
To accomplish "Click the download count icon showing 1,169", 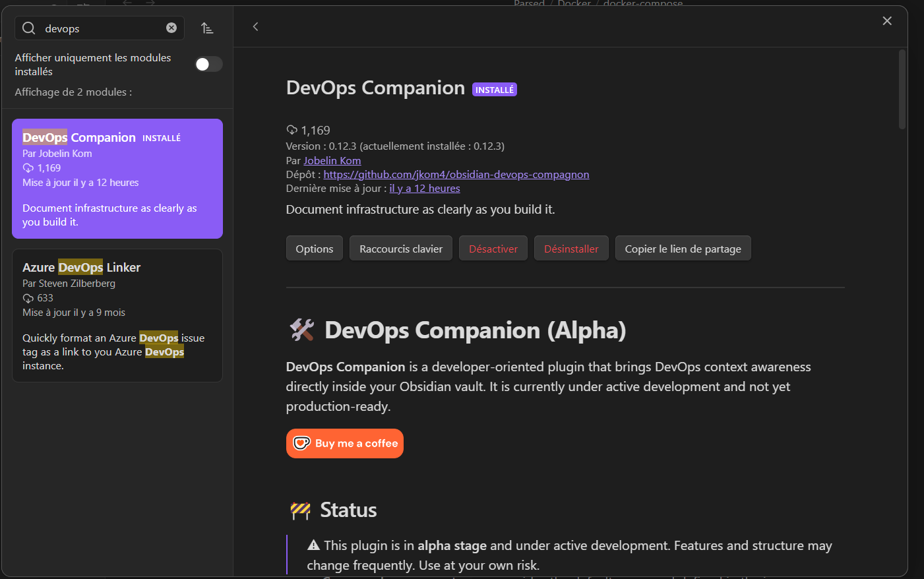I will pyautogui.click(x=291, y=130).
